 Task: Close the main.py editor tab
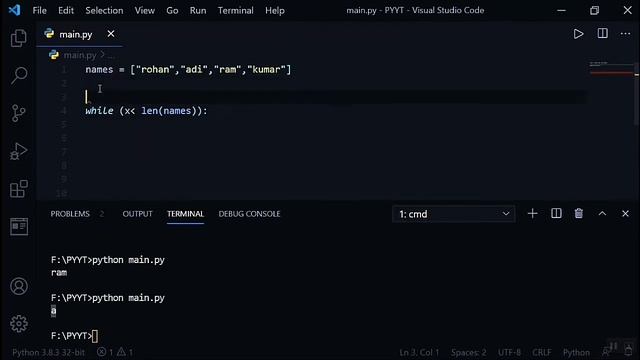click(111, 34)
